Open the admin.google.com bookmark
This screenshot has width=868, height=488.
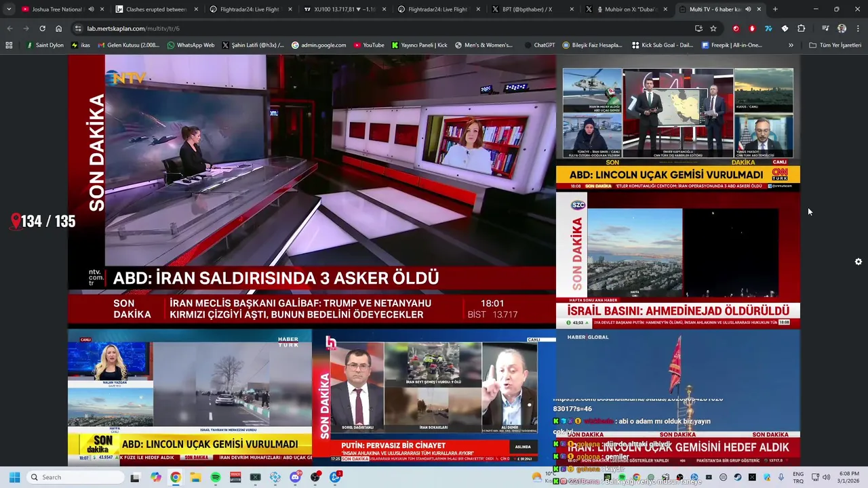(319, 45)
